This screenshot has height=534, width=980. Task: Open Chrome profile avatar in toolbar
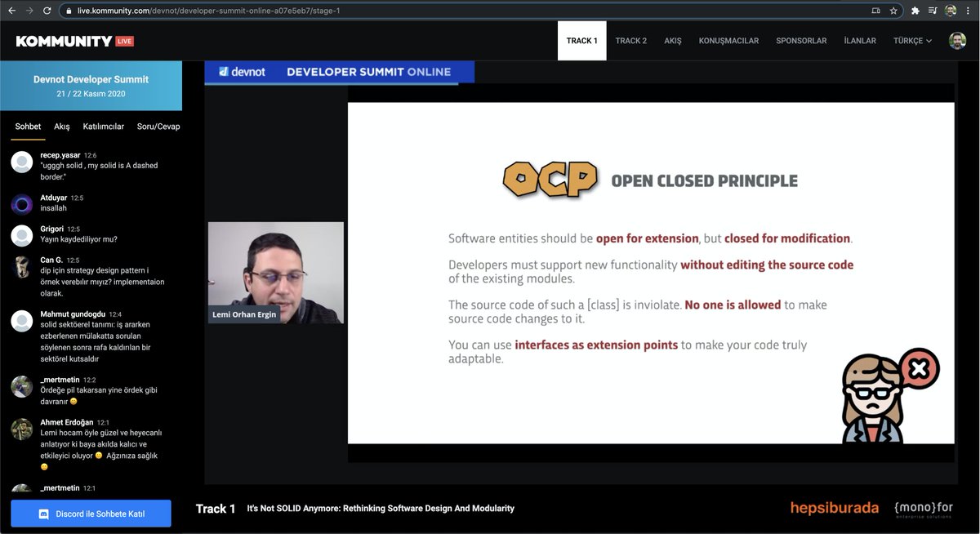coord(951,11)
